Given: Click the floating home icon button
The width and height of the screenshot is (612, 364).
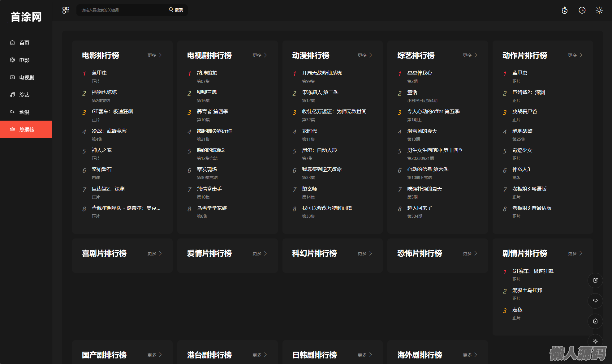Looking at the screenshot, I should (x=595, y=321).
